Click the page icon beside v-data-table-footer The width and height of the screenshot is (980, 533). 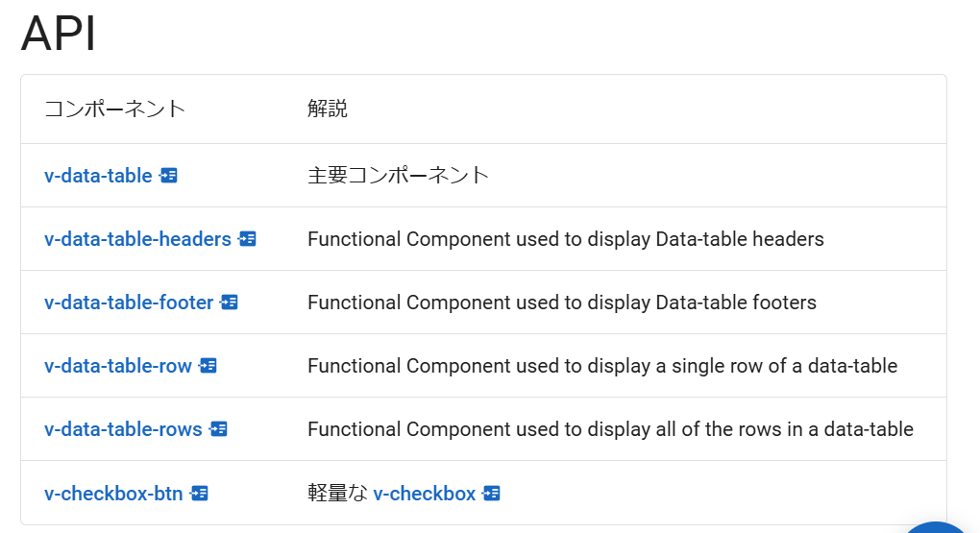[x=230, y=303]
